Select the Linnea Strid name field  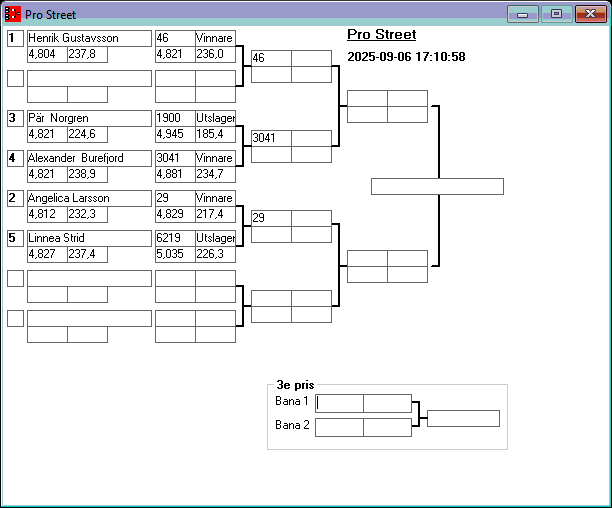88,238
